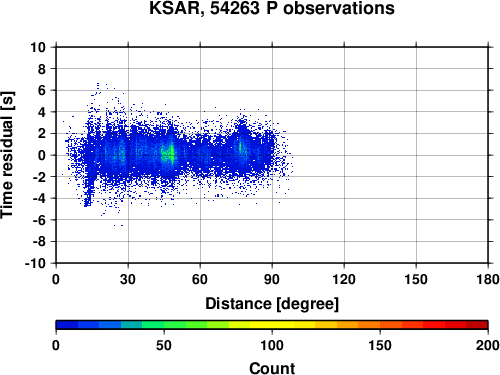
Task: Click the 10 tick on residual axis
Action: point(38,47)
